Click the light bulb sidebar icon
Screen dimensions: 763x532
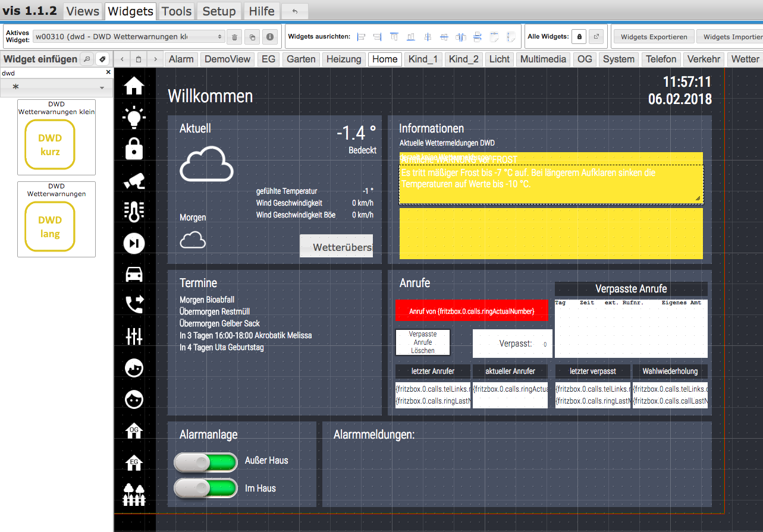pos(134,117)
